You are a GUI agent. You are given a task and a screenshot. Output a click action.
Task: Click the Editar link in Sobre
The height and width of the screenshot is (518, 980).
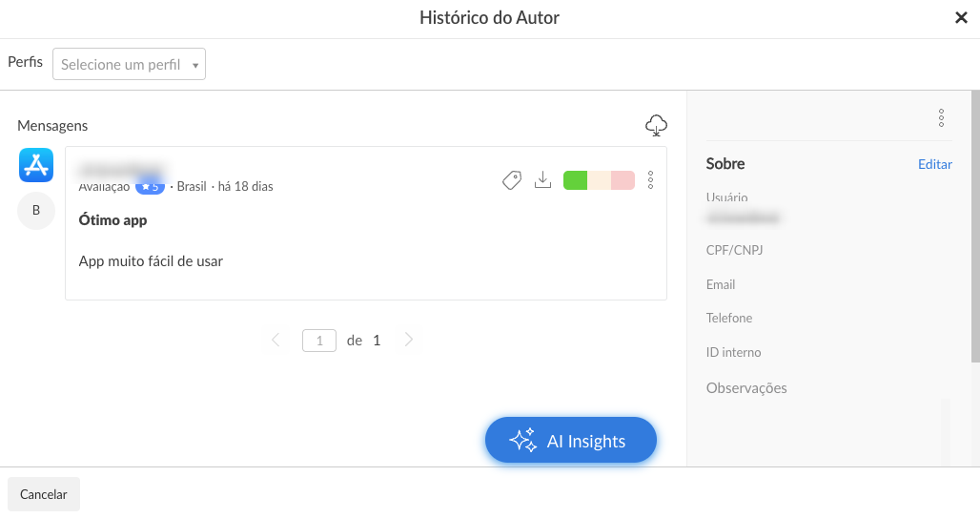coord(935,164)
